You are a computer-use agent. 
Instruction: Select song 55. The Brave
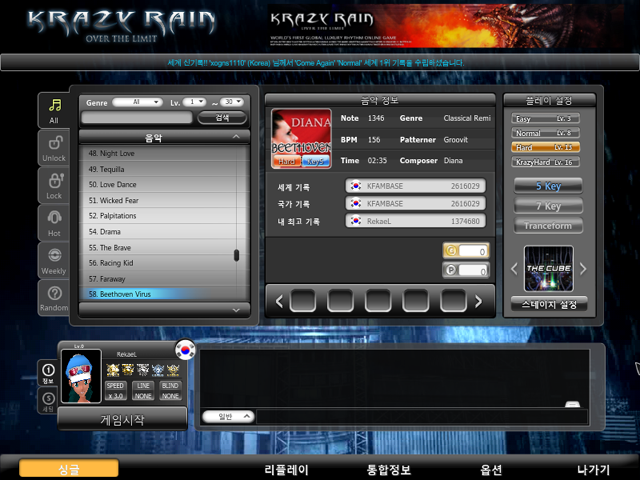pos(164,247)
